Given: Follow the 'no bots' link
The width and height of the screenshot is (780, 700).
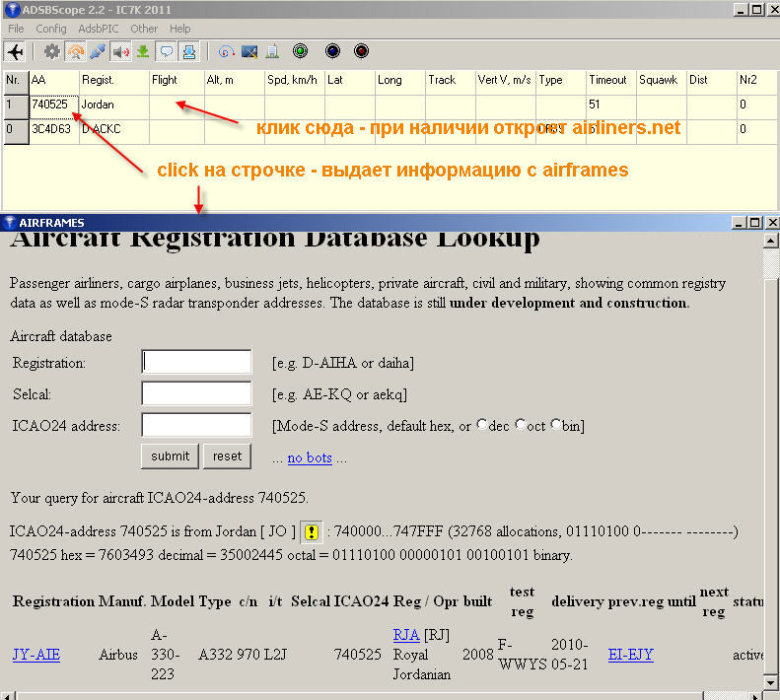Looking at the screenshot, I should pos(310,457).
